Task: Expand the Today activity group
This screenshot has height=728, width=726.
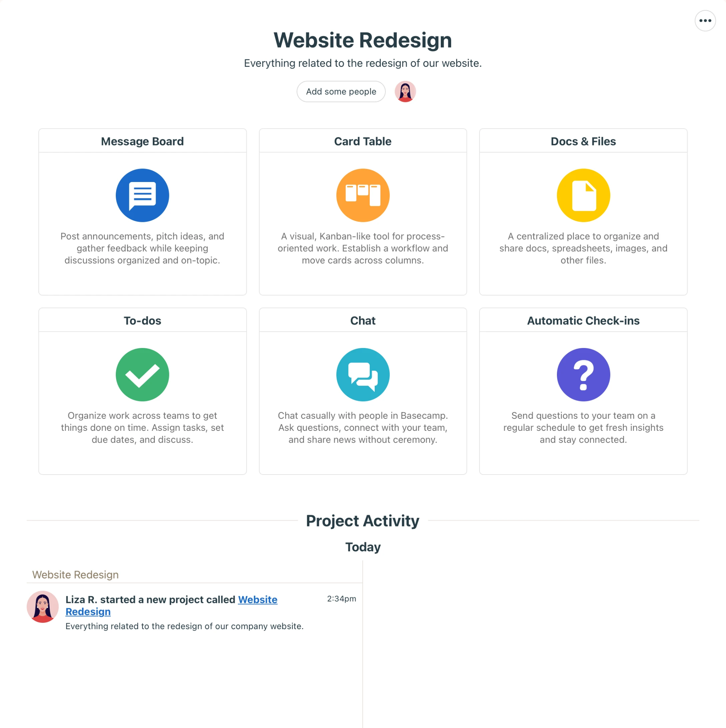Action: tap(362, 547)
